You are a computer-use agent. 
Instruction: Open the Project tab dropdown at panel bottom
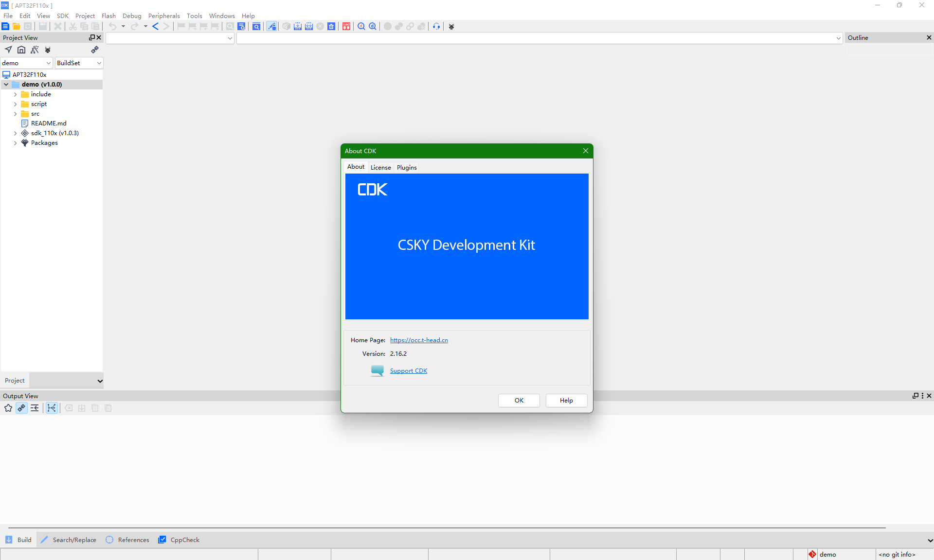coord(100,381)
